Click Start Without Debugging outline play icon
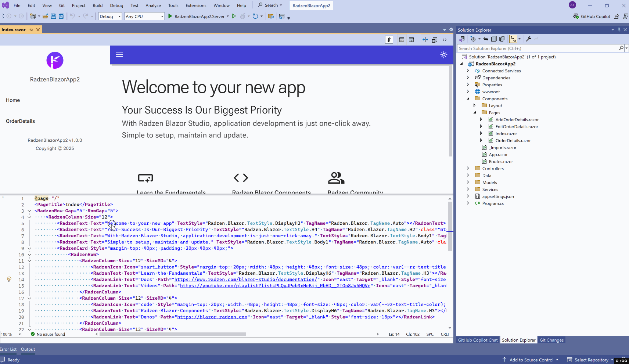The width and height of the screenshot is (629, 364). [234, 16]
